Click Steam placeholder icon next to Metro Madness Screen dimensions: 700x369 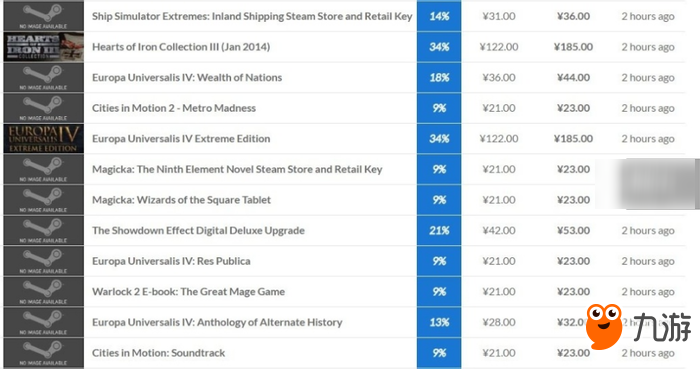pos(43,108)
